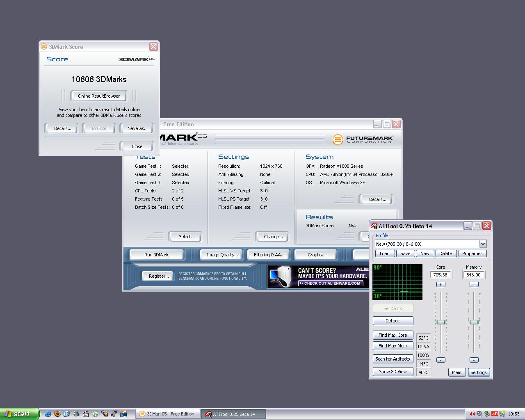
Task: Open Image Quality tool
Action: coord(222,255)
